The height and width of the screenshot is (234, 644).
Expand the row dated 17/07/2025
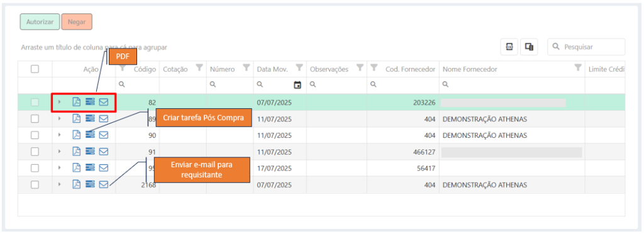point(60,168)
